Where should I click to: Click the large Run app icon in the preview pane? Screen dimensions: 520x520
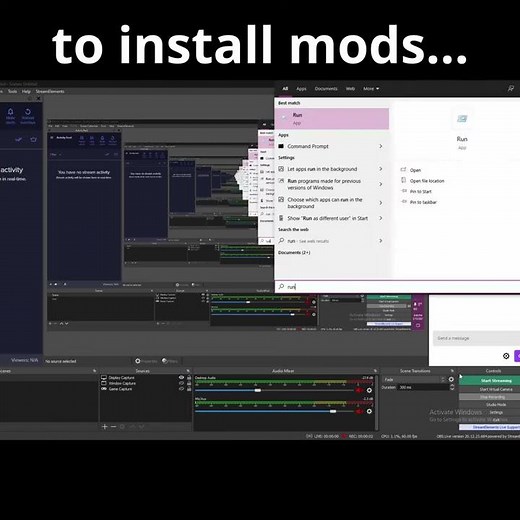tap(462, 119)
